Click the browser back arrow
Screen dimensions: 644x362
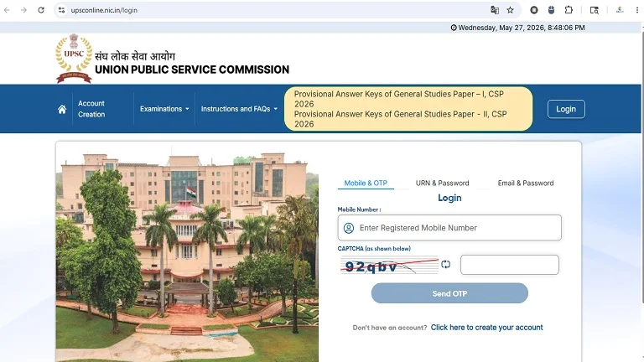7,10
